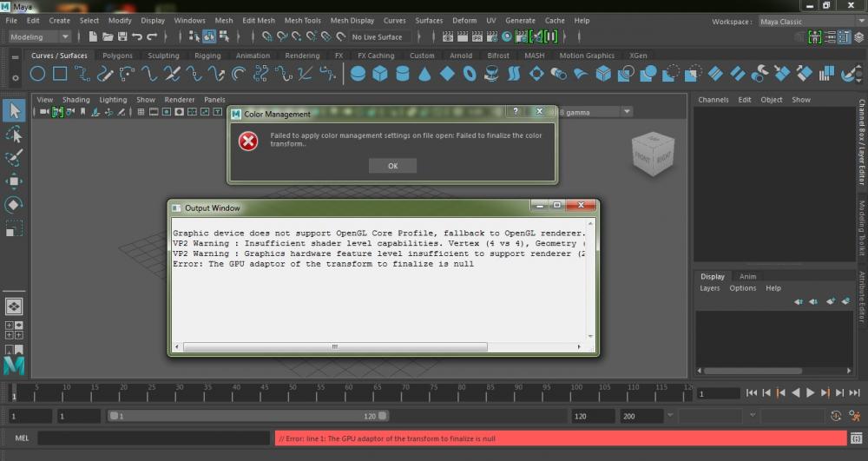
Task: Activate the Lasso select tool
Action: pos(14,135)
